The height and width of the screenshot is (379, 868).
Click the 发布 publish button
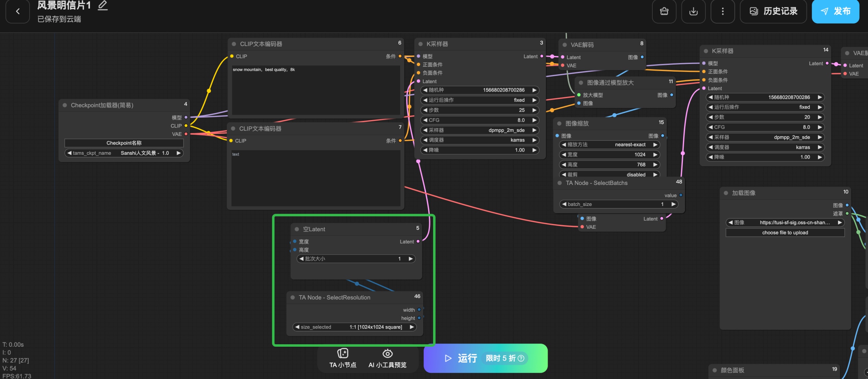(835, 11)
